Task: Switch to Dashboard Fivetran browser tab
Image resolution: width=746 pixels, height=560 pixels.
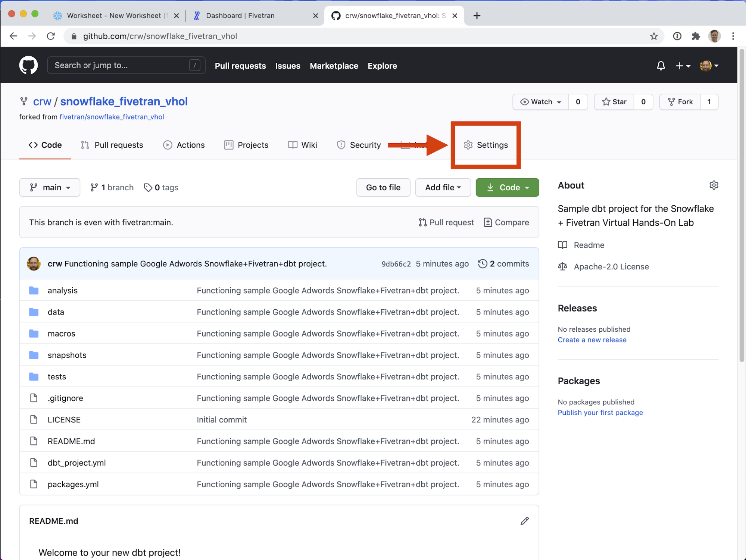Action: pyautogui.click(x=240, y=16)
